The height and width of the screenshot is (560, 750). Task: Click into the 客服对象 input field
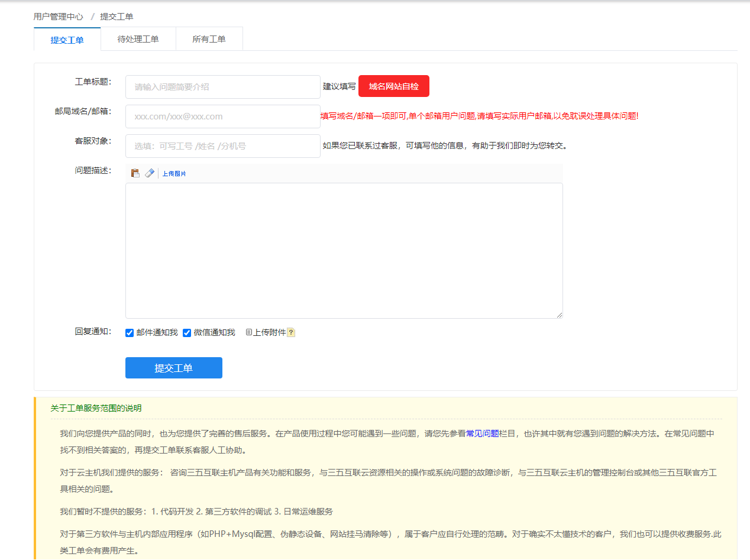click(222, 146)
